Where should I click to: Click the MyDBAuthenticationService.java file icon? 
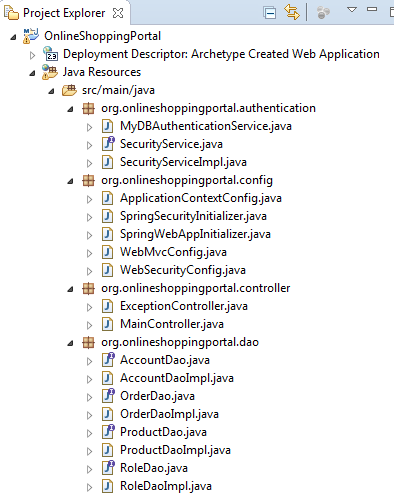click(107, 126)
